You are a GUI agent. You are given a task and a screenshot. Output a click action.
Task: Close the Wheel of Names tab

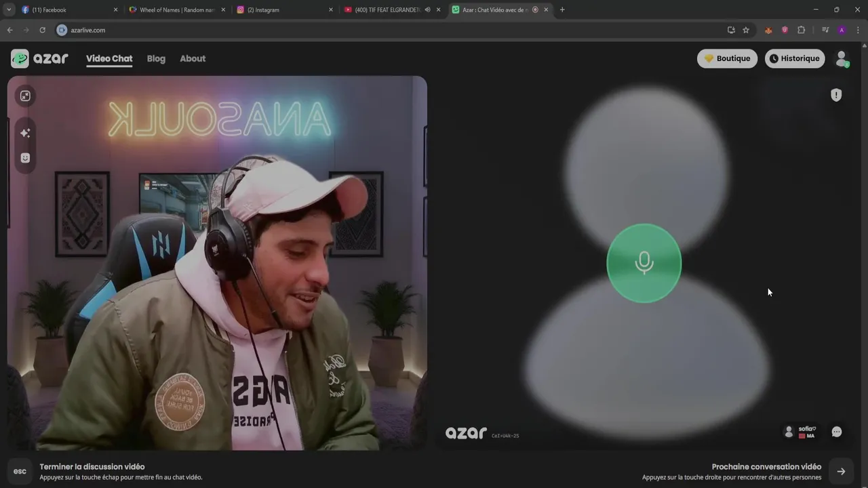(223, 9)
